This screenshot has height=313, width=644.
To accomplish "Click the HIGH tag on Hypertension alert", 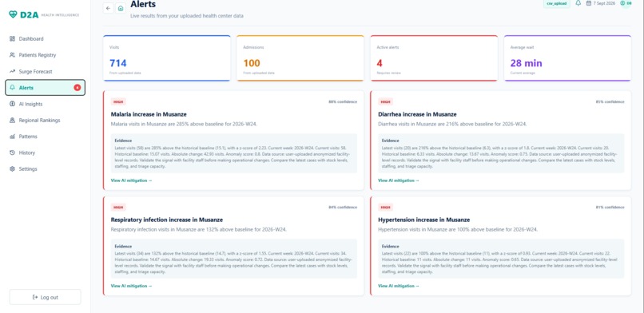I will coord(386,207).
